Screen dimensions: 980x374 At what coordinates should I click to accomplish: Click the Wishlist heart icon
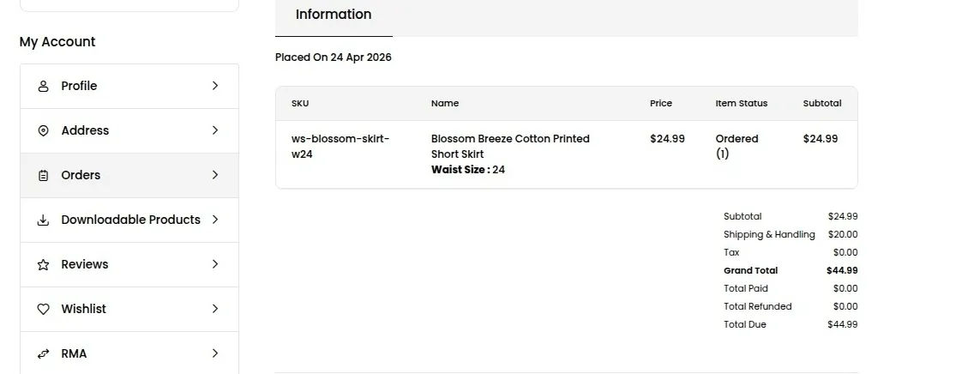click(44, 310)
